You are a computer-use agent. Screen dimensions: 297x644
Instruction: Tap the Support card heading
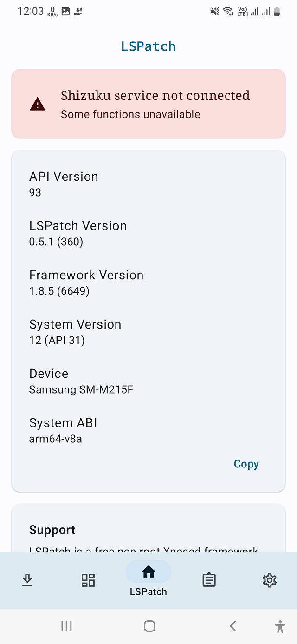tap(52, 530)
